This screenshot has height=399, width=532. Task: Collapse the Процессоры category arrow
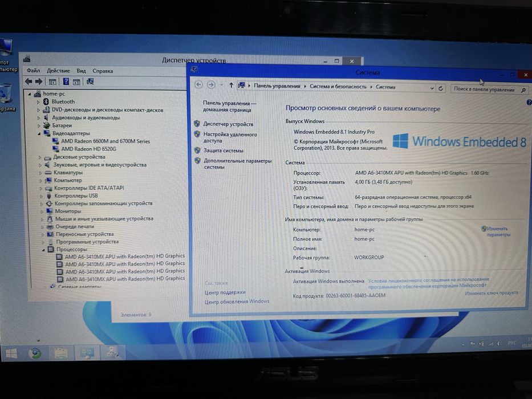pos(43,250)
